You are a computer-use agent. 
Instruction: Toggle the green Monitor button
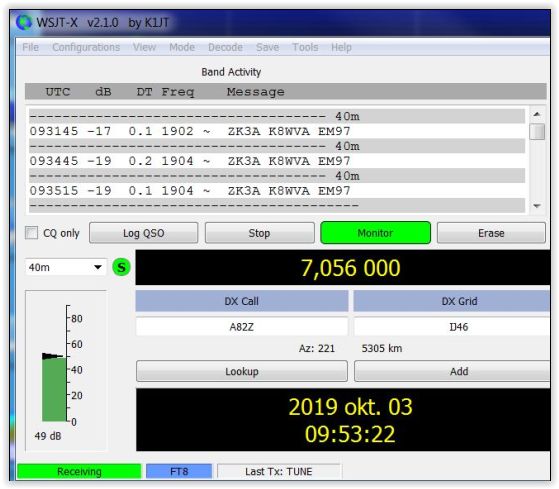pos(375,233)
